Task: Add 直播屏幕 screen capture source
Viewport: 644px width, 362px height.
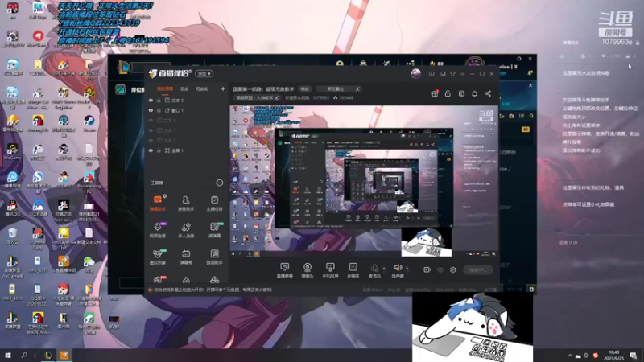Action: [x=285, y=270]
